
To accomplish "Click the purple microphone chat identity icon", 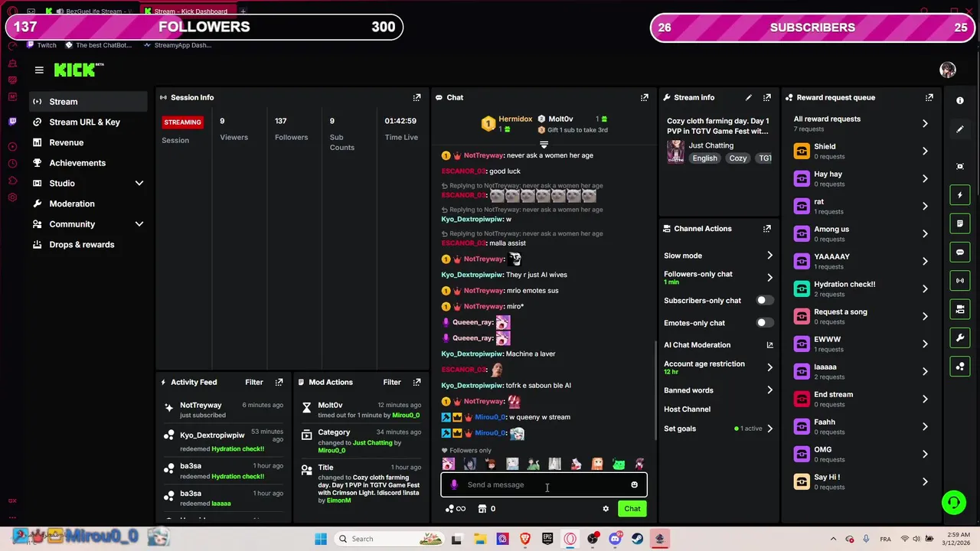I will point(454,484).
